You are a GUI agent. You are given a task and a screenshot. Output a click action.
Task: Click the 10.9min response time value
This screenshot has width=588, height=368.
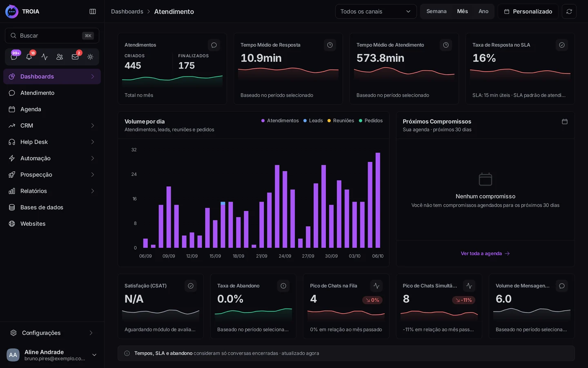[261, 58]
